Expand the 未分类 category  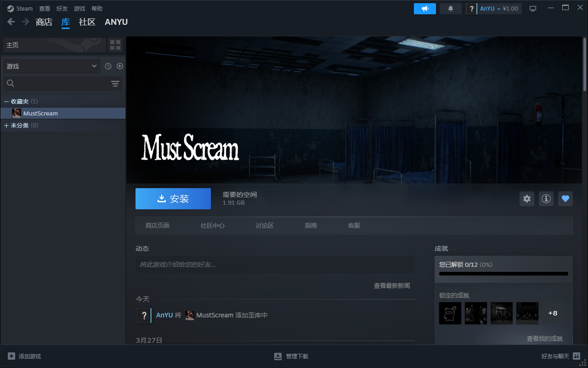click(x=6, y=126)
